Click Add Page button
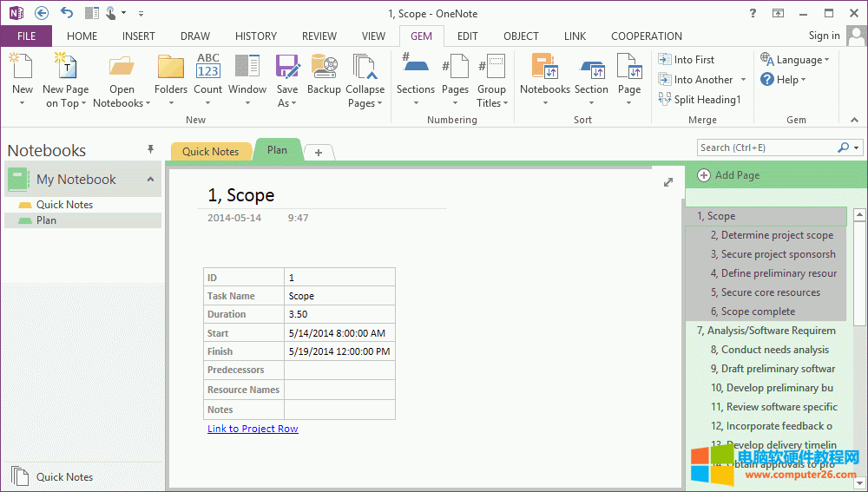Image resolution: width=868 pixels, height=492 pixels. click(x=728, y=175)
